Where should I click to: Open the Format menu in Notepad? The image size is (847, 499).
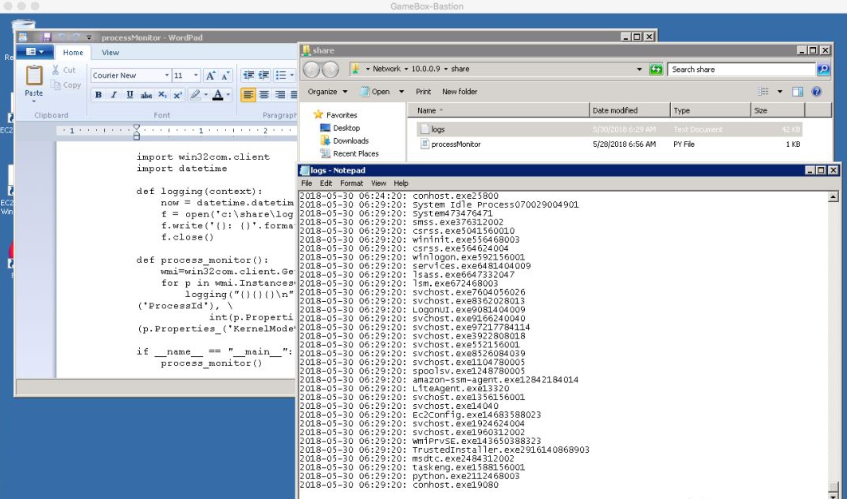click(x=351, y=184)
